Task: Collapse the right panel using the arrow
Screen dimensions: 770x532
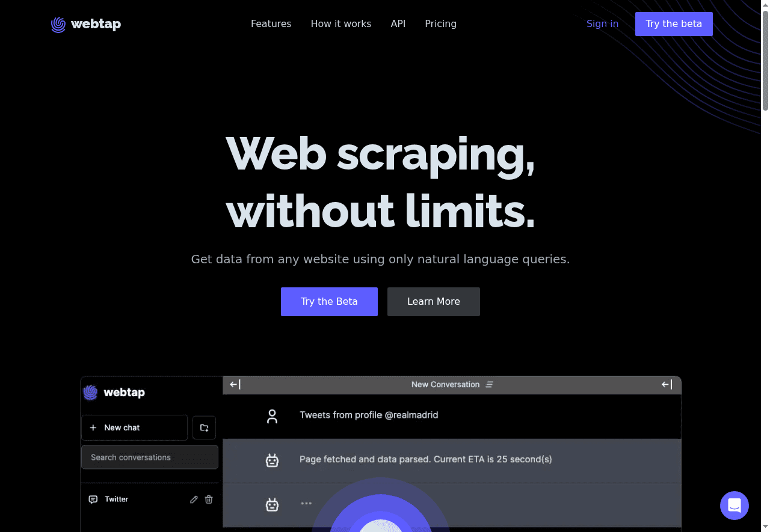Action: pyautogui.click(x=666, y=384)
